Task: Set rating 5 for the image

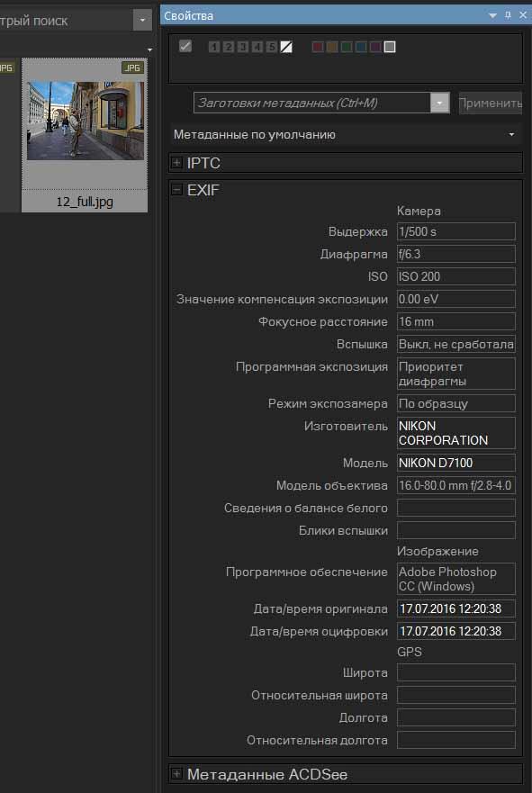Action: pos(272,47)
